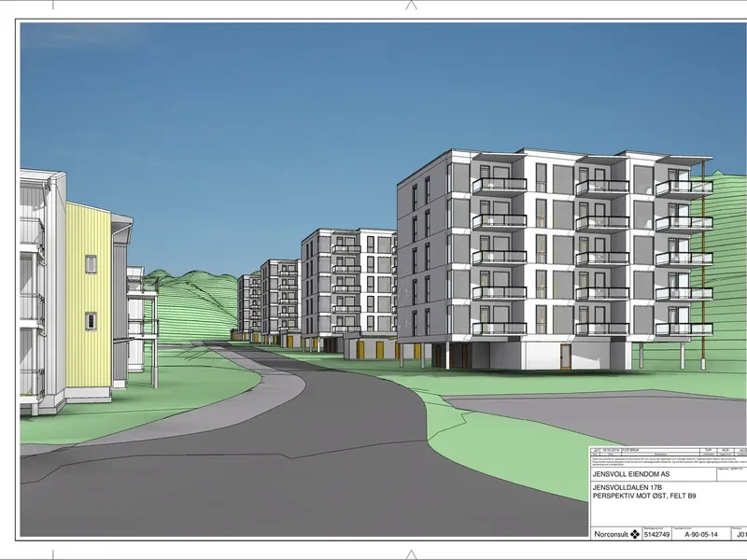
Task: Select the title PERSPEKTIV MOT ØST, FELT B9
Action: (644, 496)
